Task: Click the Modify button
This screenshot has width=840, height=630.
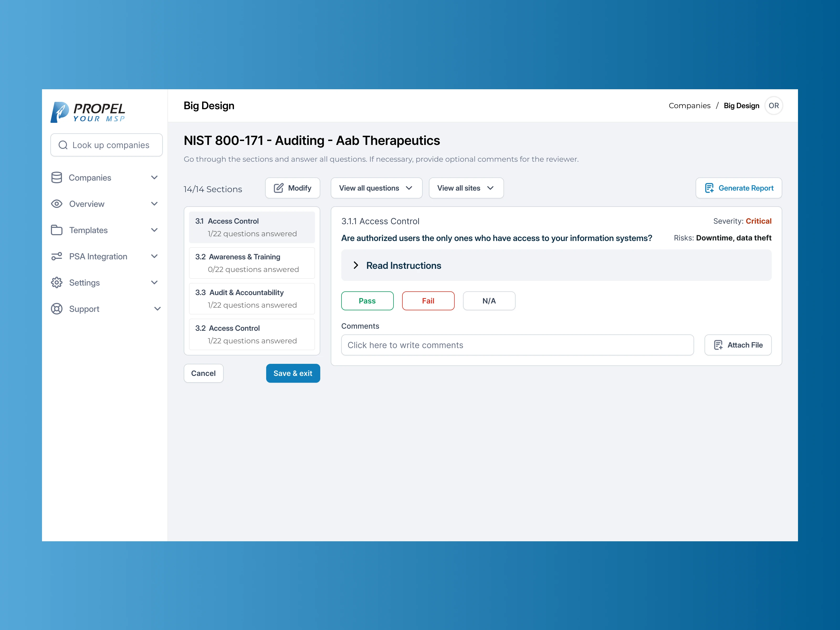Action: (x=292, y=188)
